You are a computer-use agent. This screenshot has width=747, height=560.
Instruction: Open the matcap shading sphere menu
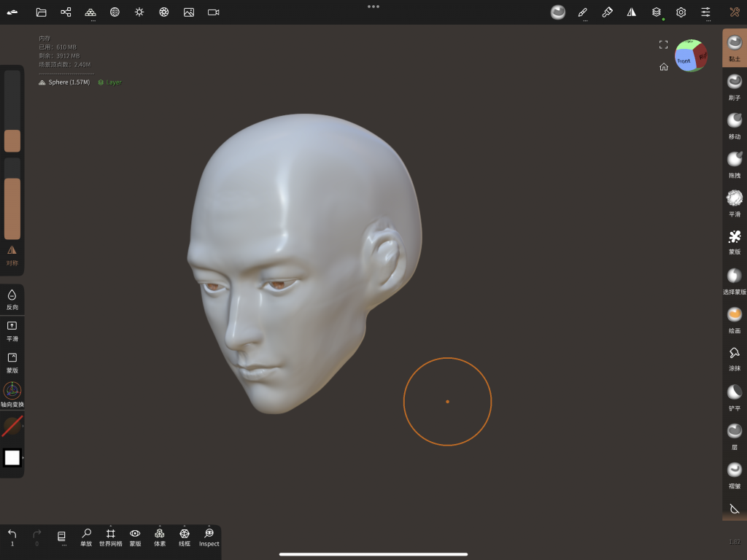pos(558,12)
